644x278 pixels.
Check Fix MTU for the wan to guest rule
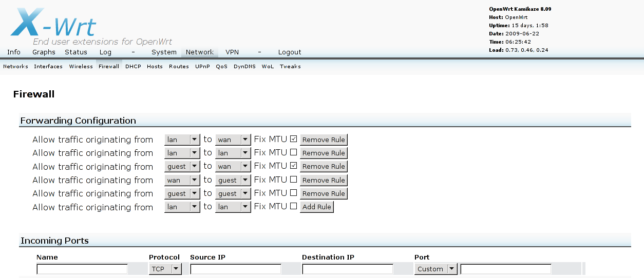point(293,180)
